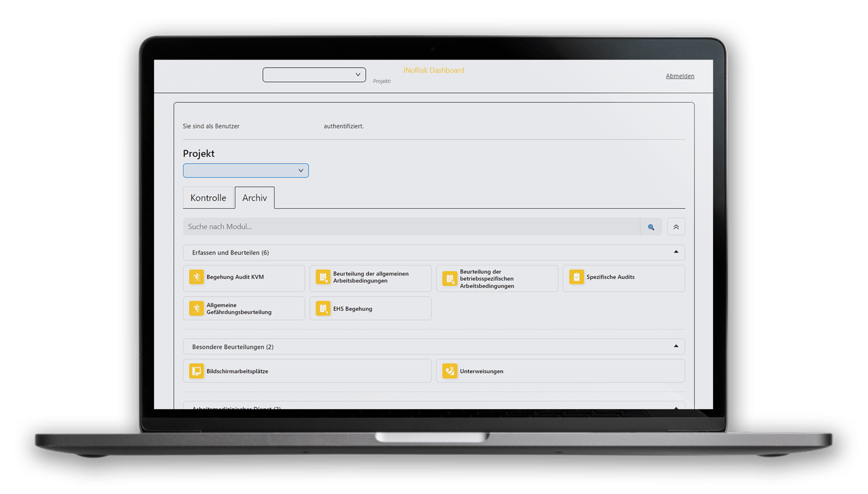
Task: Click the betriebsspezifischen Arbeitsbedingungen module icon
Action: 449,278
